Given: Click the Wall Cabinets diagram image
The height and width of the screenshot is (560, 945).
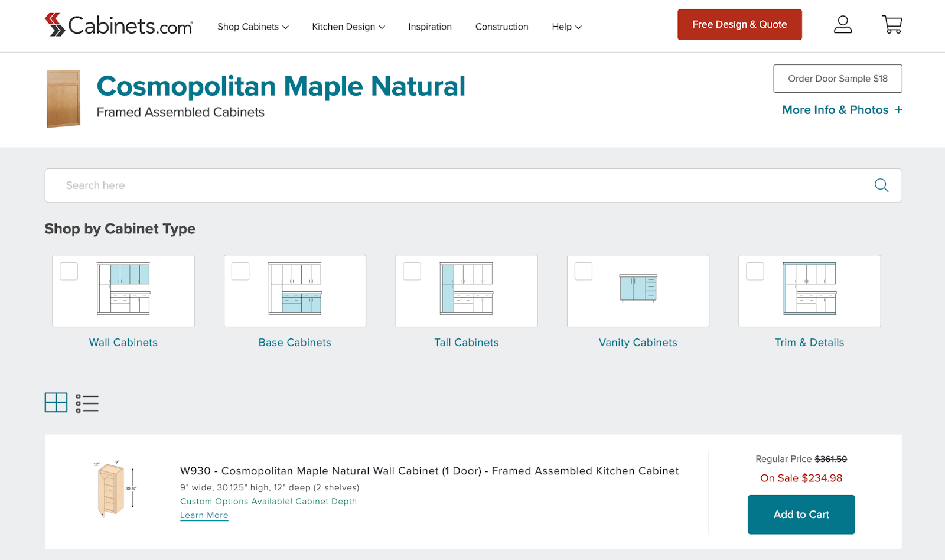Looking at the screenshot, I should point(123,288).
